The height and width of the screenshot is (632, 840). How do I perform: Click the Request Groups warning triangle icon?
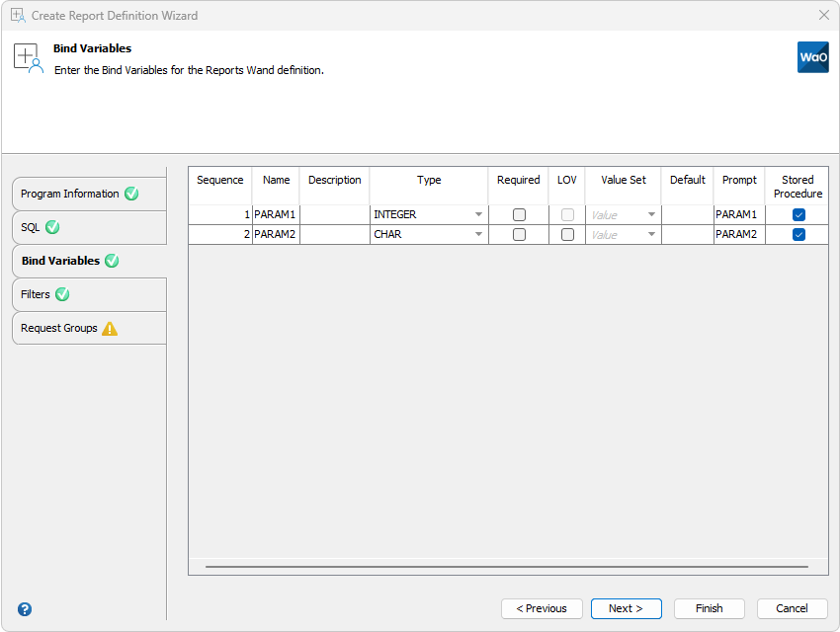[x=110, y=328]
